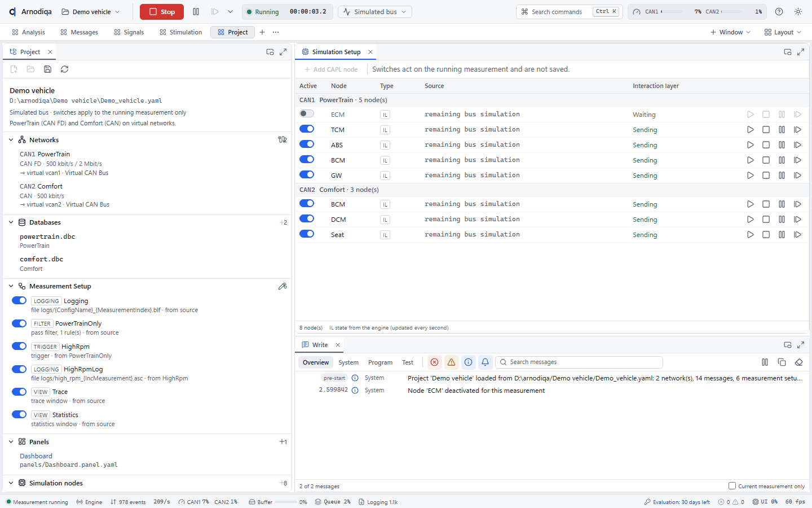The image size is (812, 508).
Task: Open the Simulated bus dropdown
Action: pos(375,11)
